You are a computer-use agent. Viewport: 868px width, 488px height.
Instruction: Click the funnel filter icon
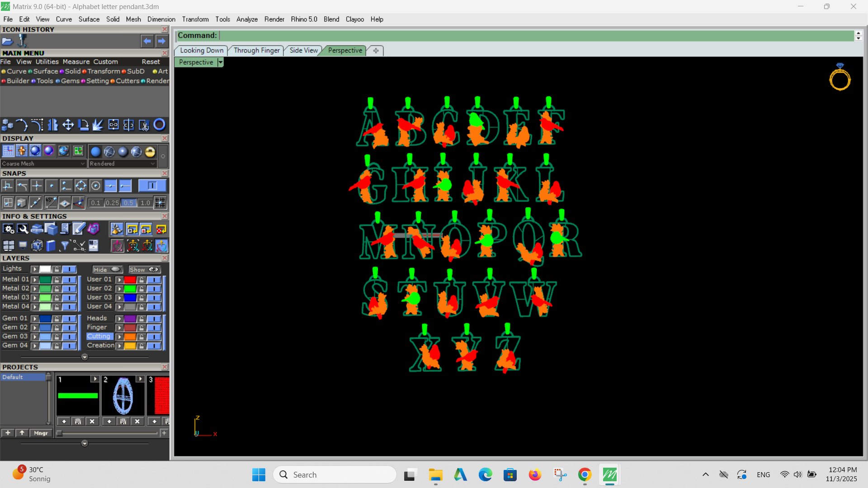(x=65, y=246)
